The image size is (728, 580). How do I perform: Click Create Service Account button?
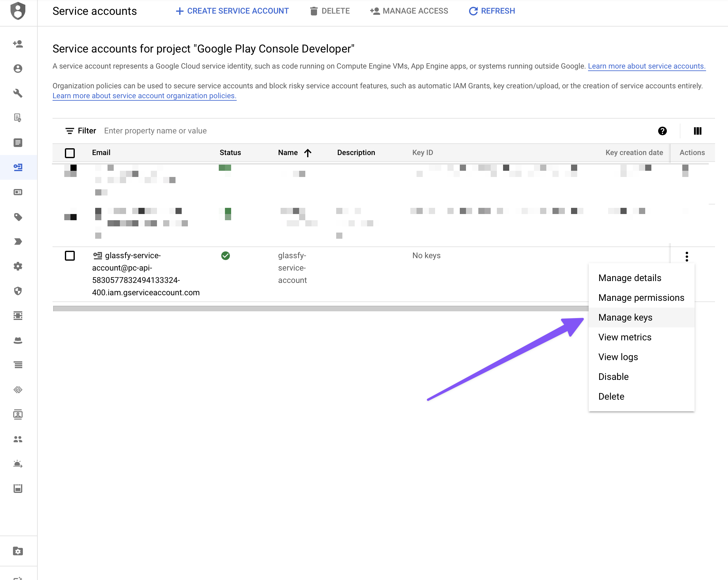pos(232,11)
